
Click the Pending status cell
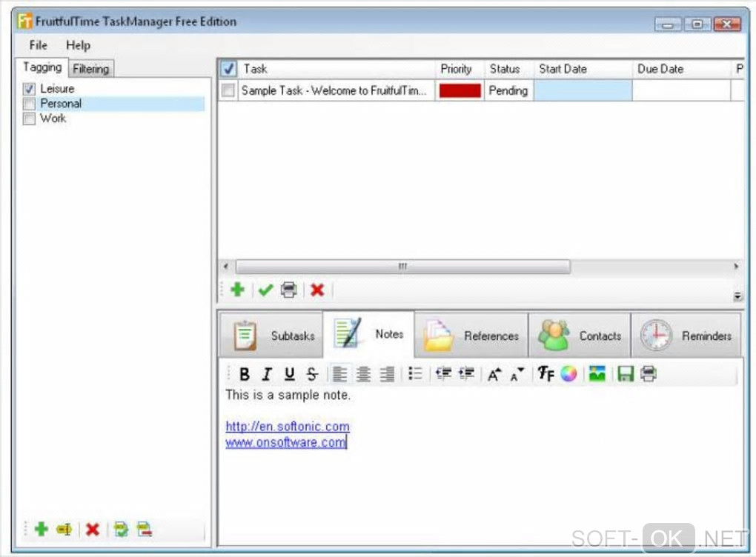point(509,90)
